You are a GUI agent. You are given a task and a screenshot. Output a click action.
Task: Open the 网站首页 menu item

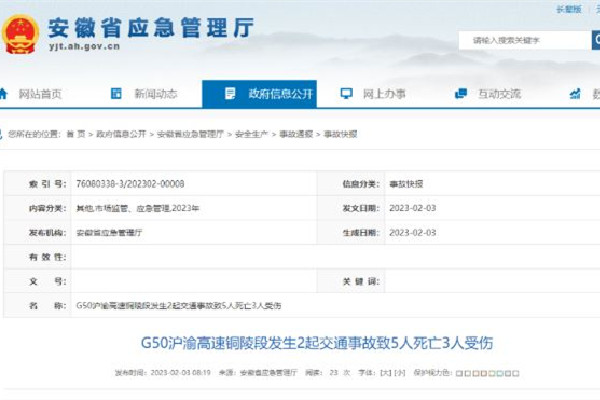click(x=41, y=94)
